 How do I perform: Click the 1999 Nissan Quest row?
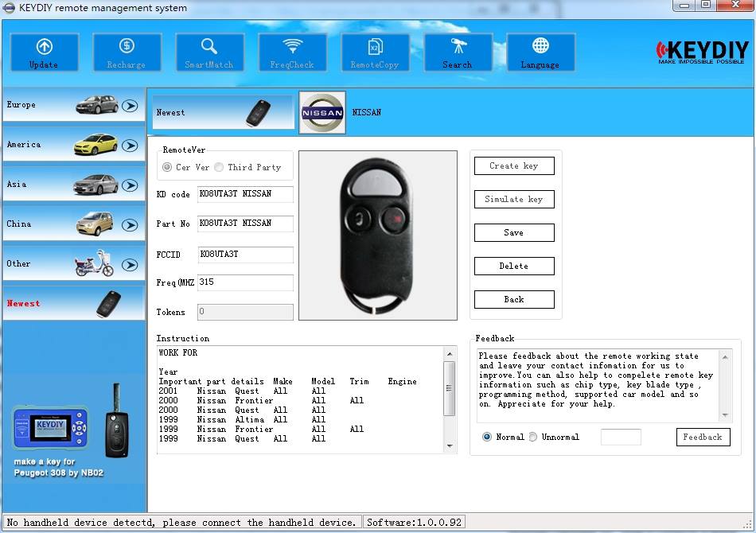(x=242, y=438)
